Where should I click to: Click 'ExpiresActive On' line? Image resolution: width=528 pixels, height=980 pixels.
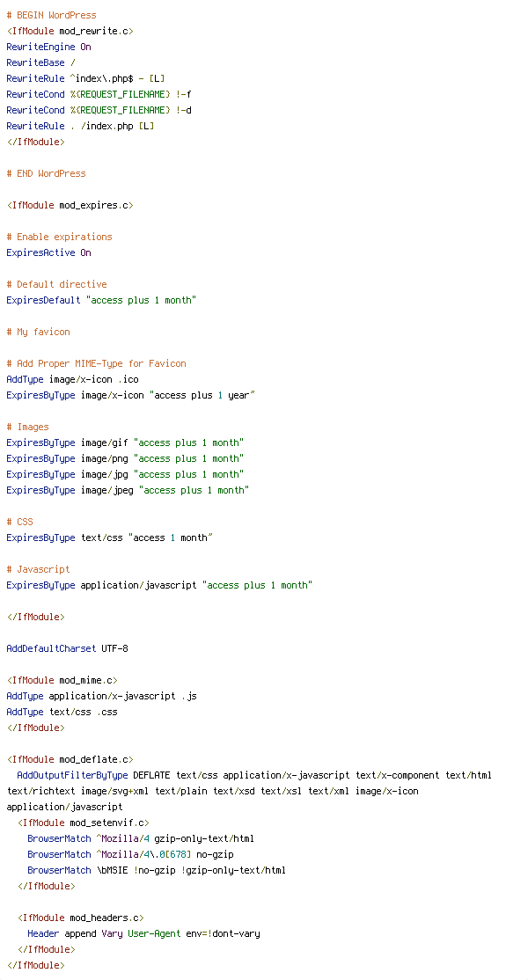48,252
